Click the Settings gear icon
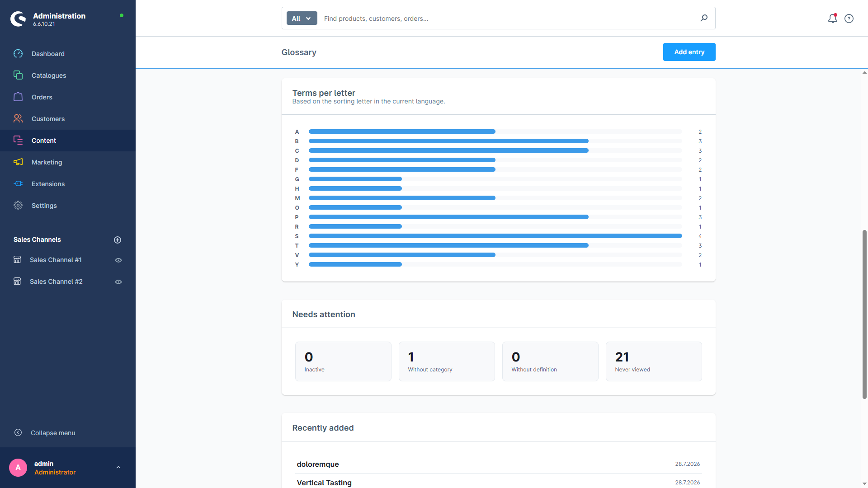The height and width of the screenshot is (488, 868). [18, 206]
